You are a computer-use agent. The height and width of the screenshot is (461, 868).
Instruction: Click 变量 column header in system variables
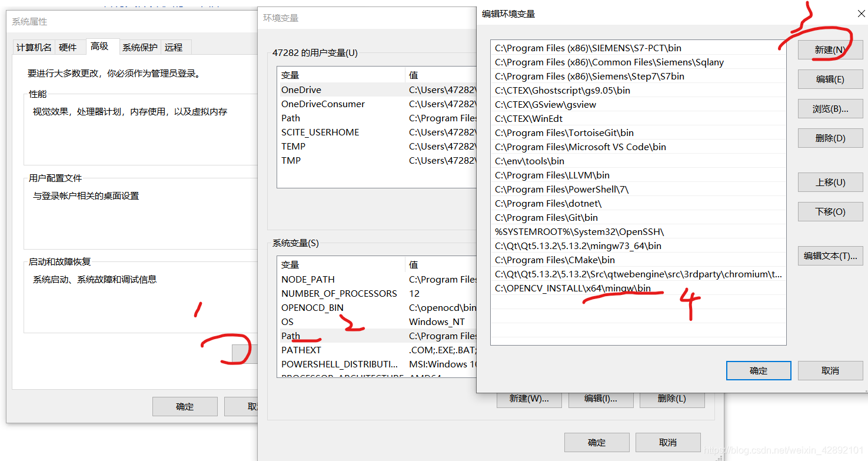(x=341, y=265)
